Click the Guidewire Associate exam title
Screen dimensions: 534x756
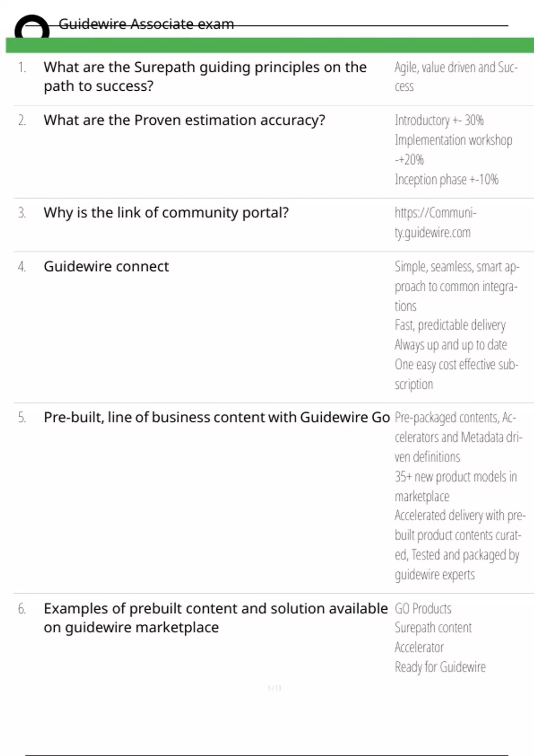[146, 24]
